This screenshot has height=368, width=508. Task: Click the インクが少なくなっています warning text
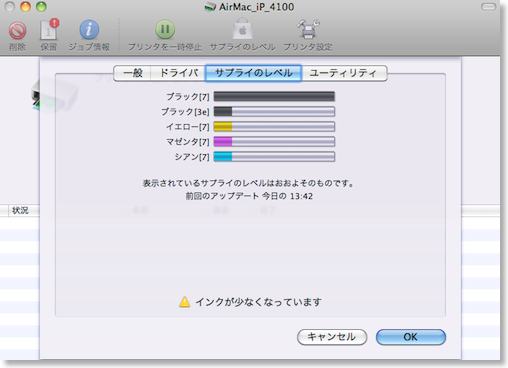258,302
